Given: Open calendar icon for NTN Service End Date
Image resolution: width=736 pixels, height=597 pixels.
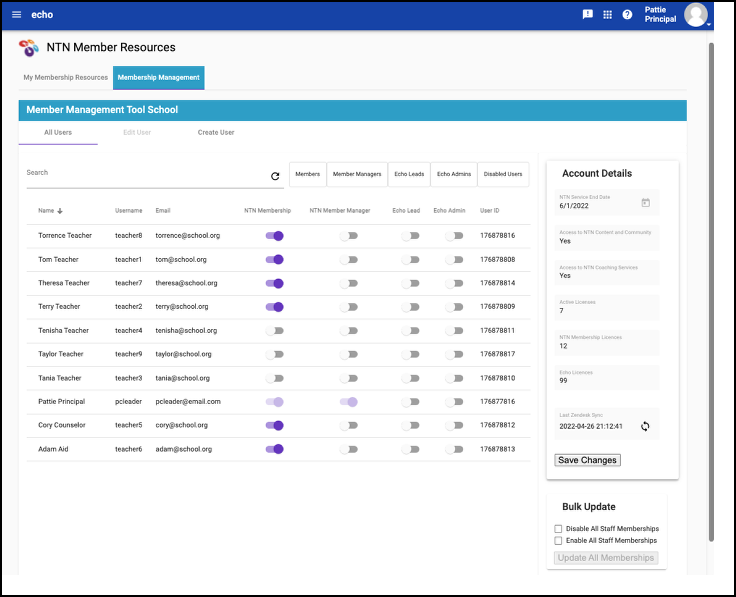Looking at the screenshot, I should 645,203.
